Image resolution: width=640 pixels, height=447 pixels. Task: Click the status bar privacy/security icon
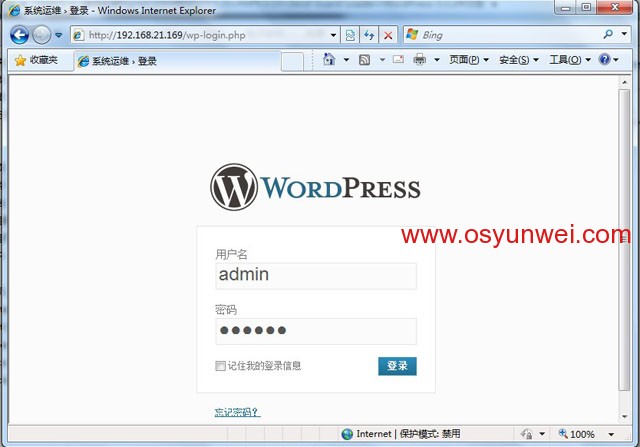527,434
